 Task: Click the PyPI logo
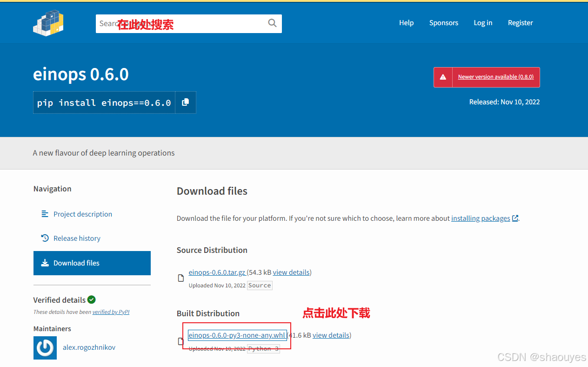[48, 22]
